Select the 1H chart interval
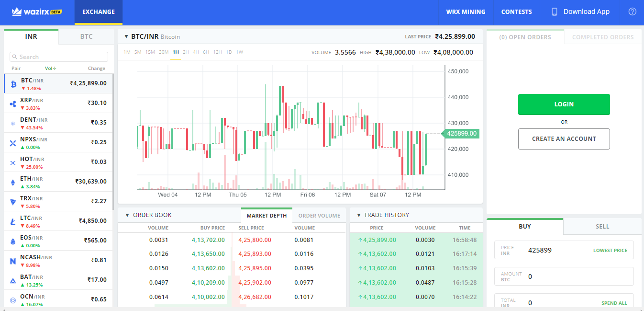 (176, 52)
